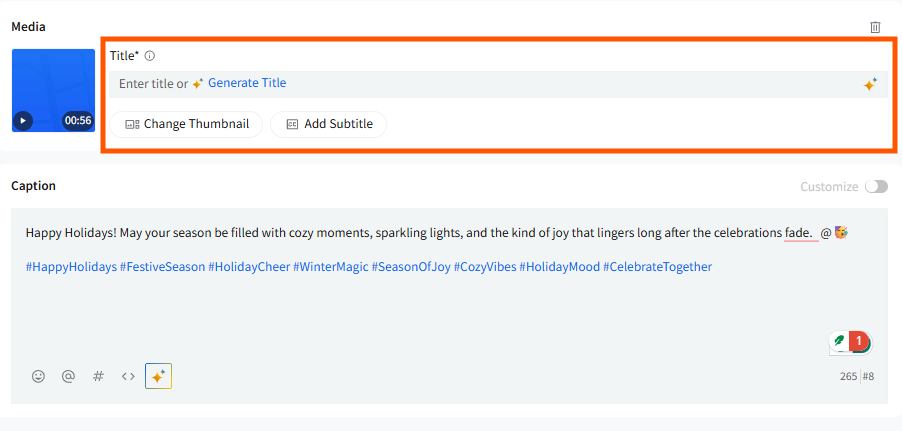Click the blue video thumbnail
This screenshot has width=902, height=431.
pos(53,90)
